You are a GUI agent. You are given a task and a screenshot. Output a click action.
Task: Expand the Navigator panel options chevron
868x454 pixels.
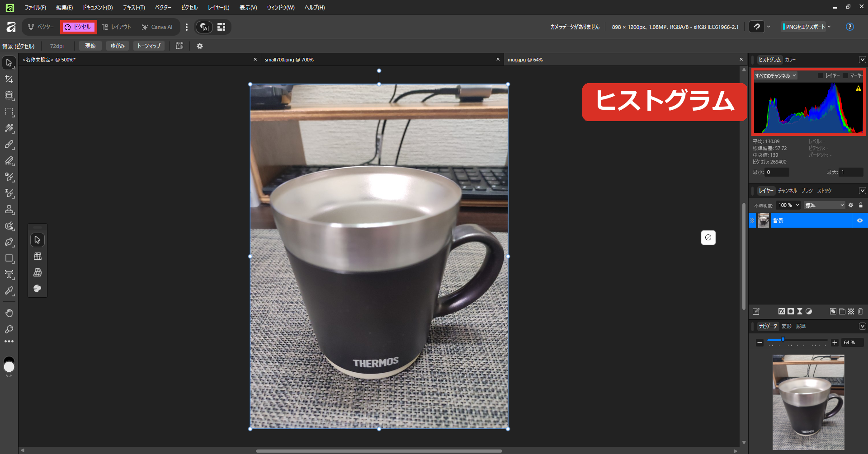tap(862, 326)
